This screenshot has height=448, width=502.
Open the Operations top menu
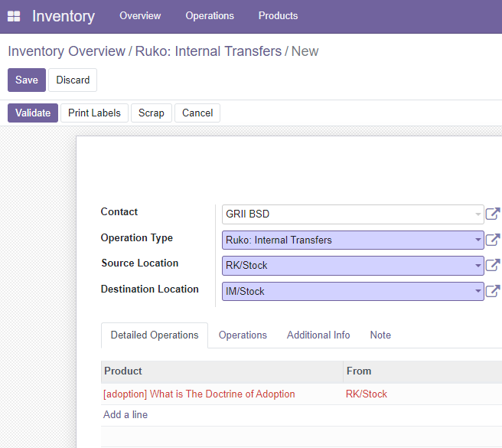point(210,16)
